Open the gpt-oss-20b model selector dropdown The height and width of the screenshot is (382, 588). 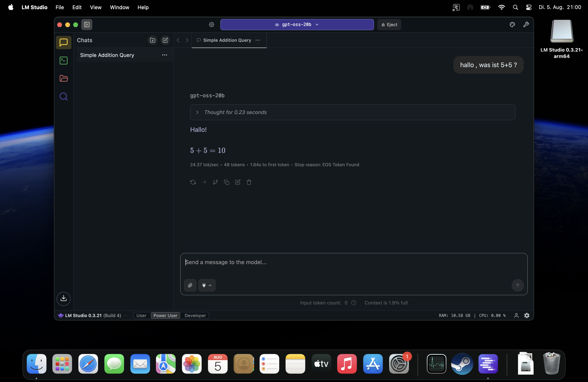297,24
